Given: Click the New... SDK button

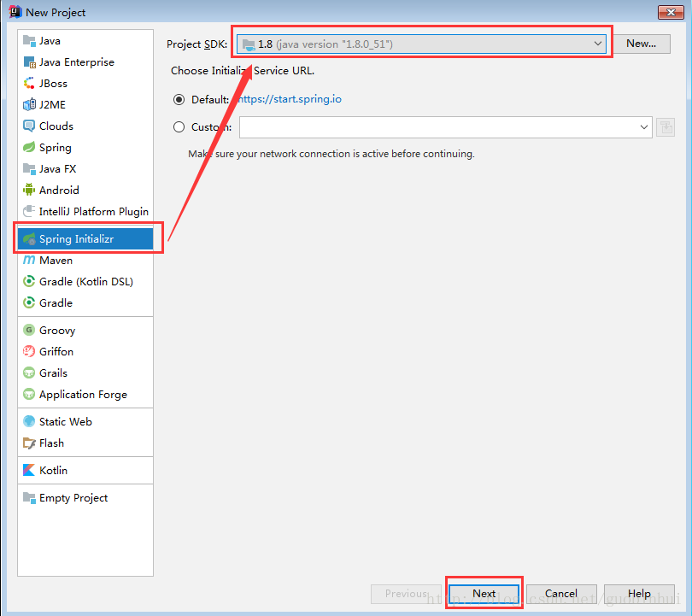Looking at the screenshot, I should click(642, 44).
